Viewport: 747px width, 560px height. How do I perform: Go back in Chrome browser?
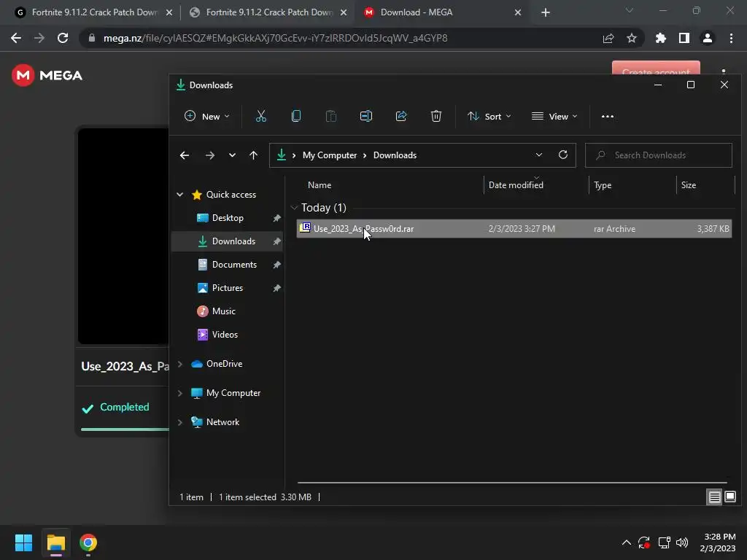pyautogui.click(x=16, y=38)
